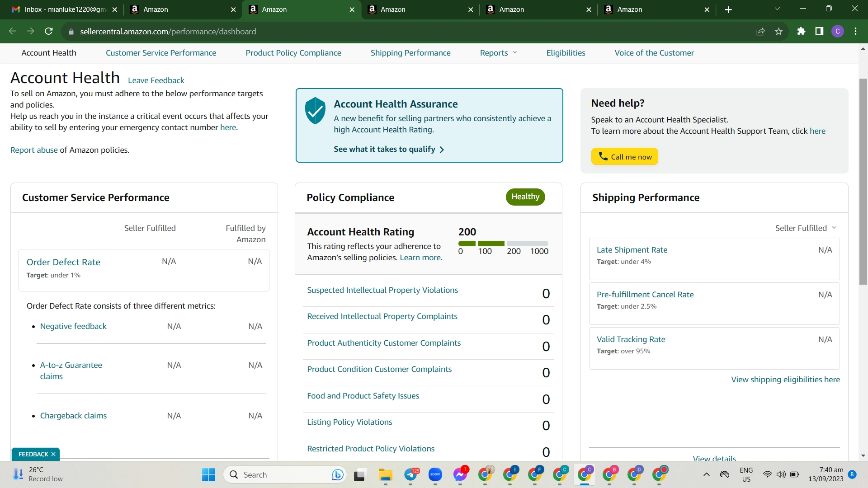Expand the Seller Fulfilled dropdown
Viewport: 868px width, 488px height.
(x=806, y=228)
